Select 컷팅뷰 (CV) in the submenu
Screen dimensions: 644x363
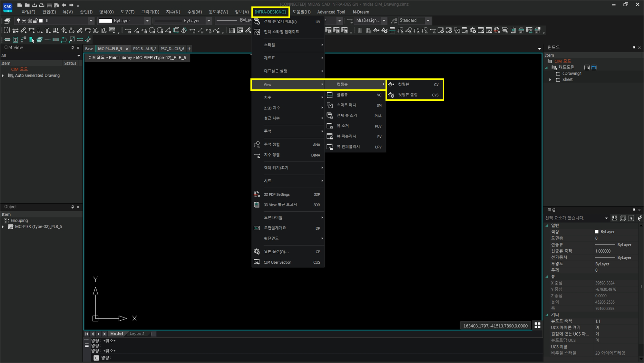[415, 85]
